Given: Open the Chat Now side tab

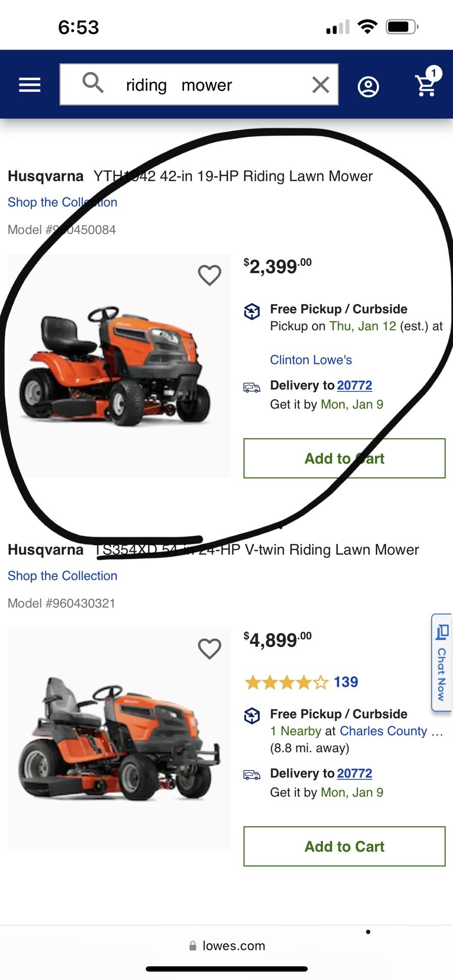Looking at the screenshot, I should (442, 663).
